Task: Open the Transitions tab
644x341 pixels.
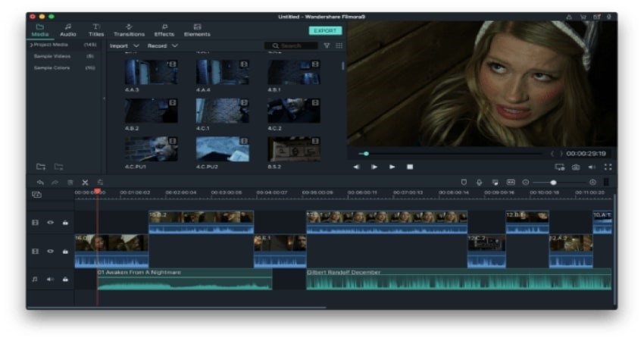Action: point(129,30)
